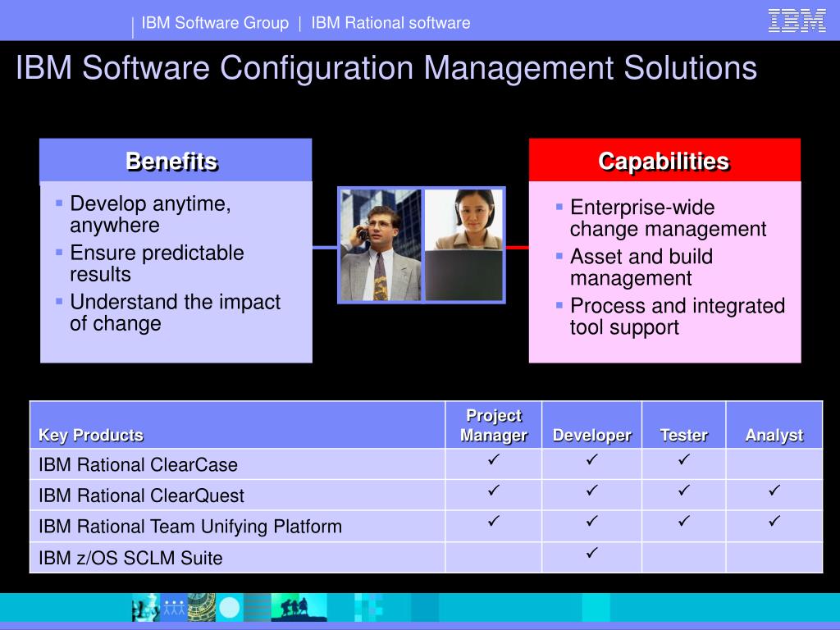Click the 'Understand the impact of change' bullet
Image resolution: width=840 pixels, height=630 pixels.
(x=175, y=313)
